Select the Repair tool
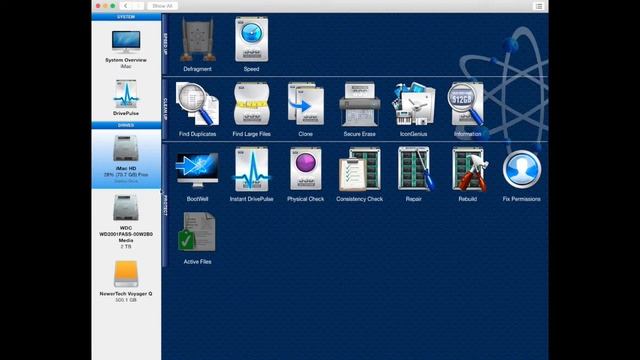 click(x=413, y=175)
